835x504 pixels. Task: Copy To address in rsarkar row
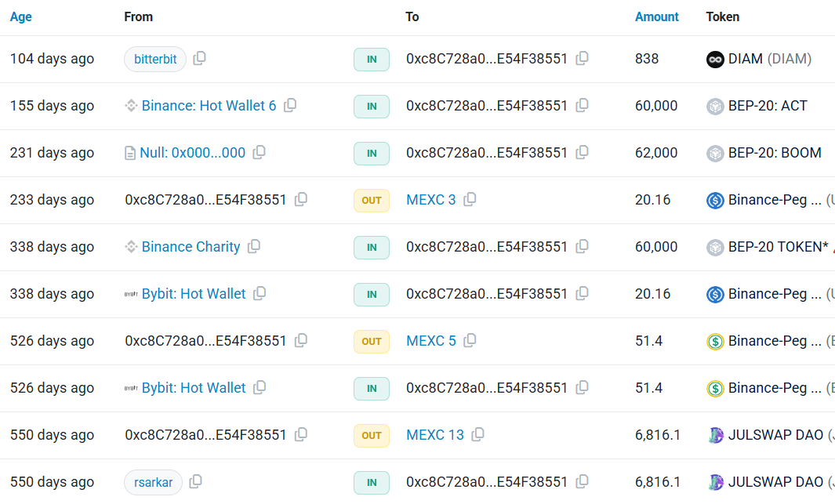pos(583,481)
